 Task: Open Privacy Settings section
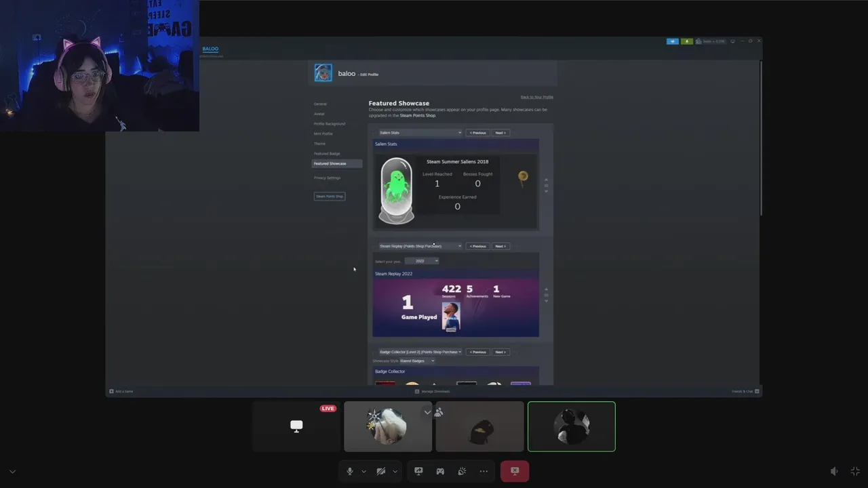click(x=328, y=178)
